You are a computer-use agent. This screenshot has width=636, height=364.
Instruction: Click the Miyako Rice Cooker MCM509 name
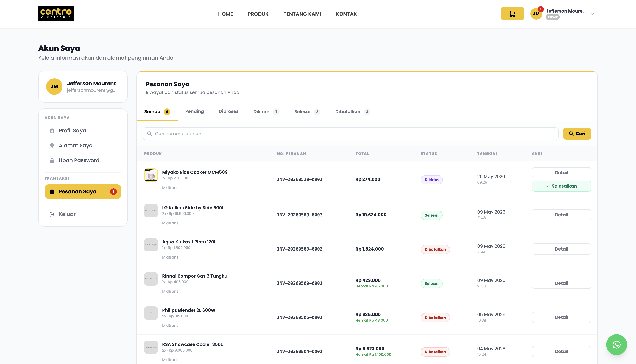pos(195,172)
